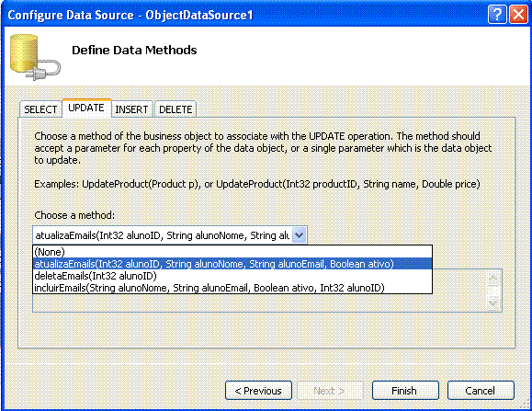532x411 pixels.
Task: Click the database plug wizard icon
Action: 35,57
